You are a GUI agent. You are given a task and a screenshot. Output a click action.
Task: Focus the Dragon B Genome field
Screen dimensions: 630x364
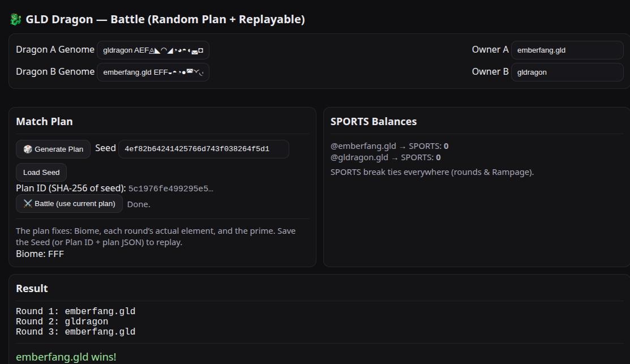(x=153, y=72)
